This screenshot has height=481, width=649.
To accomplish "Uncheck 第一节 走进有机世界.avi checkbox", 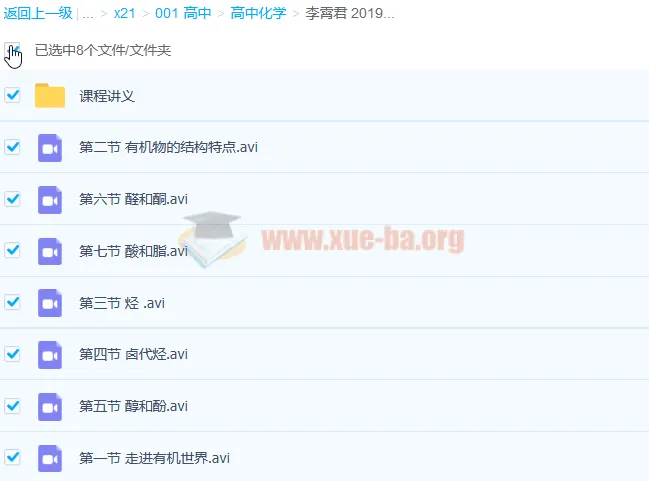I will pos(12,457).
